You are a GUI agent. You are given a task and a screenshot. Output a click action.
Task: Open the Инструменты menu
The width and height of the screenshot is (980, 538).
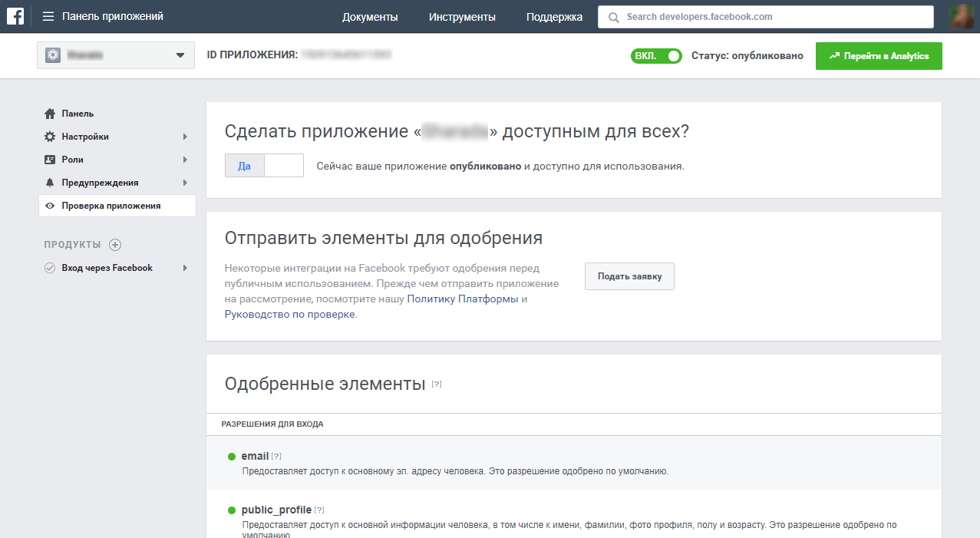tap(462, 17)
